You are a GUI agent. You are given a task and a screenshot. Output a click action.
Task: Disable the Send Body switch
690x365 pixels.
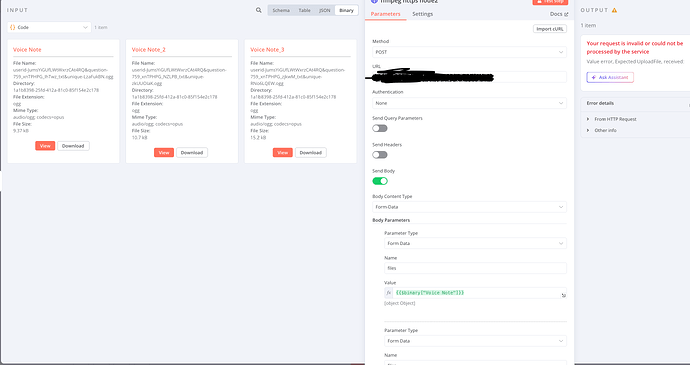pos(380,181)
